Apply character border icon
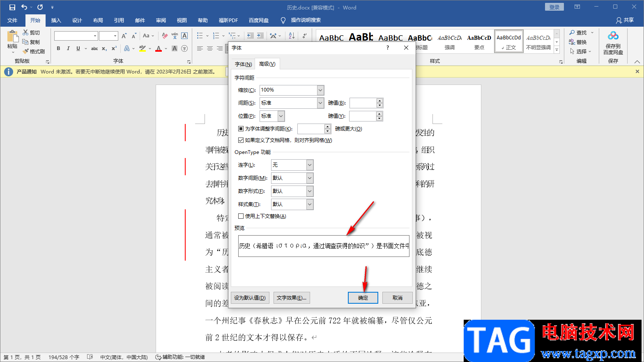Image resolution: width=644 pixels, height=362 pixels. 184,36
